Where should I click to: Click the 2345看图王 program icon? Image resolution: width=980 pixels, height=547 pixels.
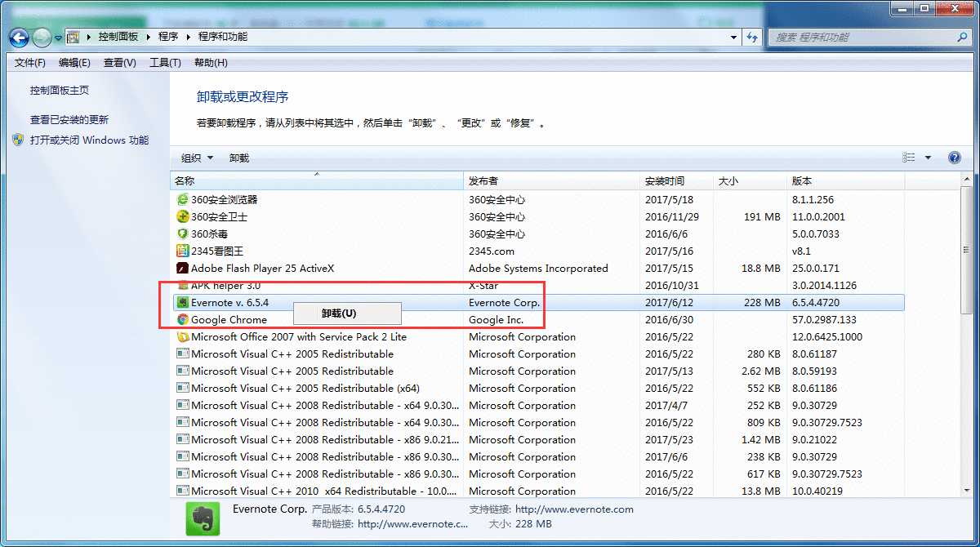(x=183, y=251)
